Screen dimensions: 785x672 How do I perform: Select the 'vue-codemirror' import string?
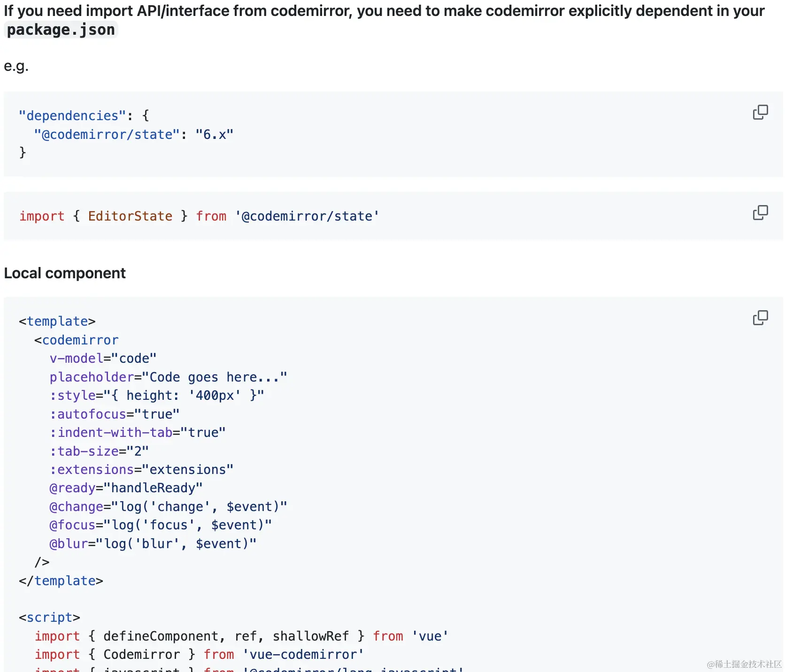(x=302, y=654)
